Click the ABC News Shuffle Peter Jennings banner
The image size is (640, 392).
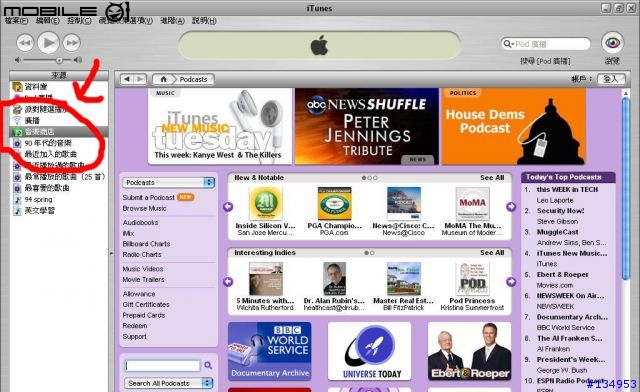(367, 126)
